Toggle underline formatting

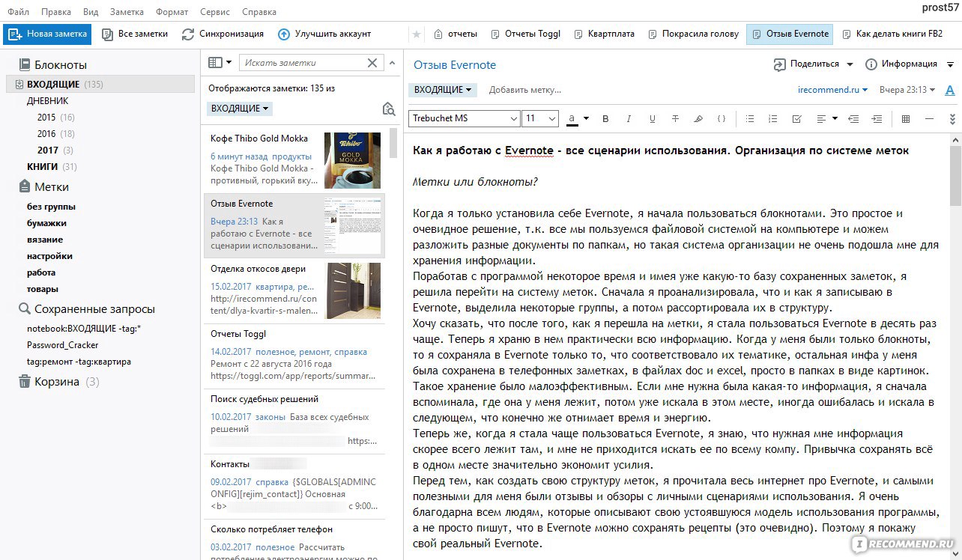point(652,118)
